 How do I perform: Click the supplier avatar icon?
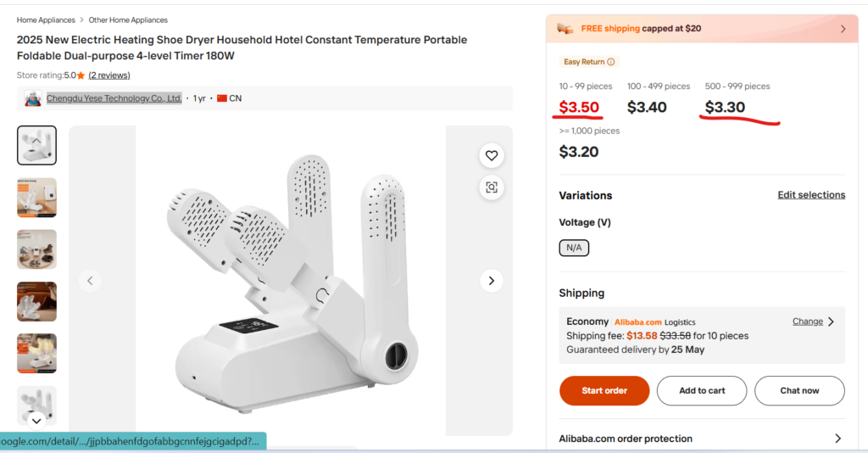[x=33, y=98]
